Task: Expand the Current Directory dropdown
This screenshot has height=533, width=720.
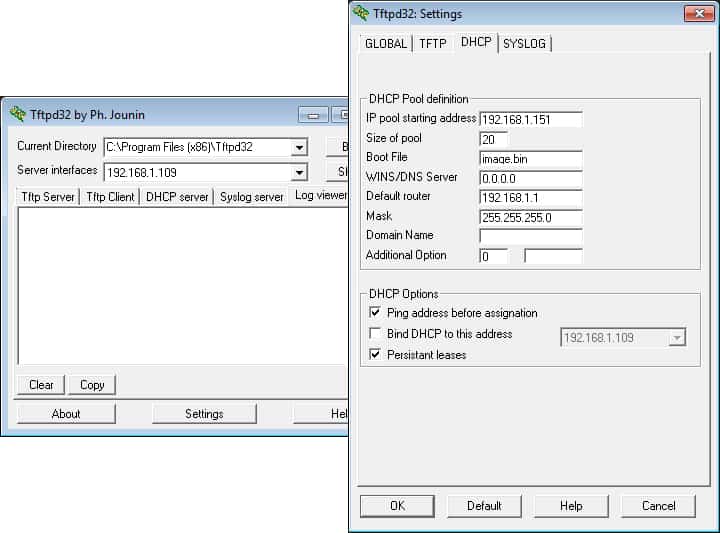Action: point(299,147)
